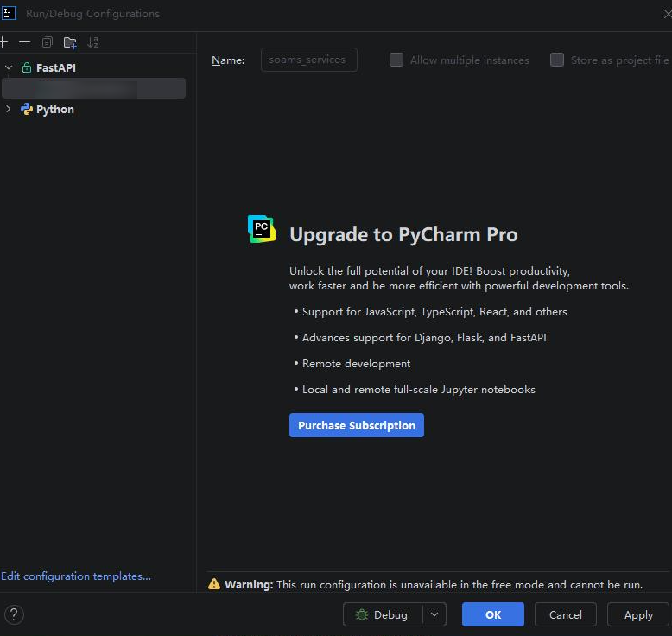Open Edit configuration templates link

[x=76, y=576]
